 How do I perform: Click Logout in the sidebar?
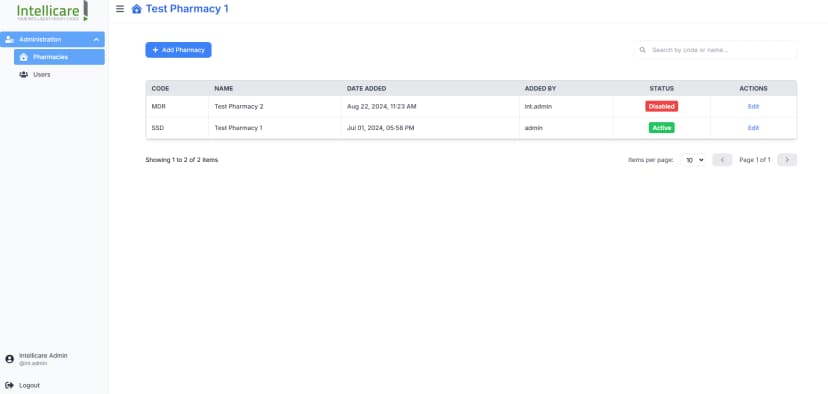click(29, 386)
